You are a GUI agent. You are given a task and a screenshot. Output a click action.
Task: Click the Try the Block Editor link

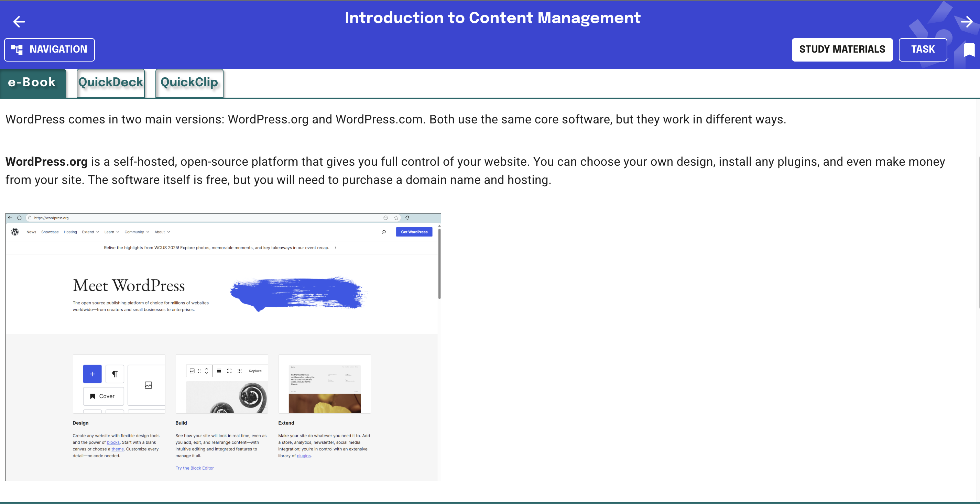pyautogui.click(x=194, y=468)
